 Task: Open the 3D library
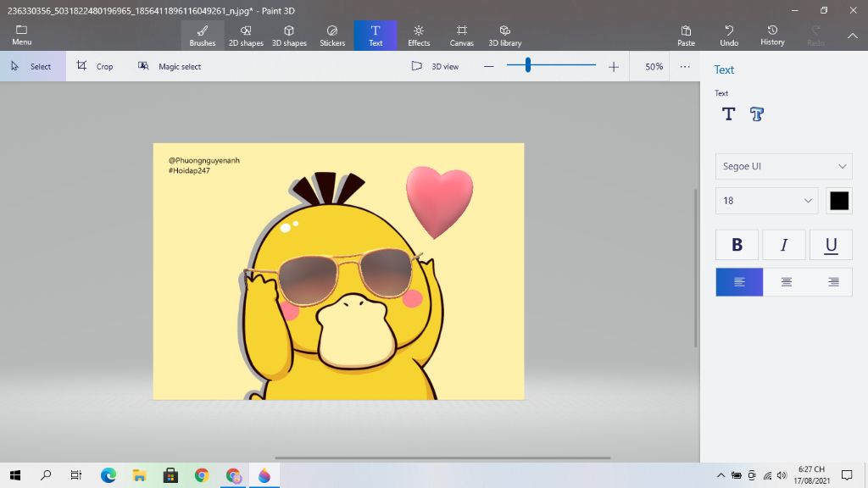(x=505, y=36)
